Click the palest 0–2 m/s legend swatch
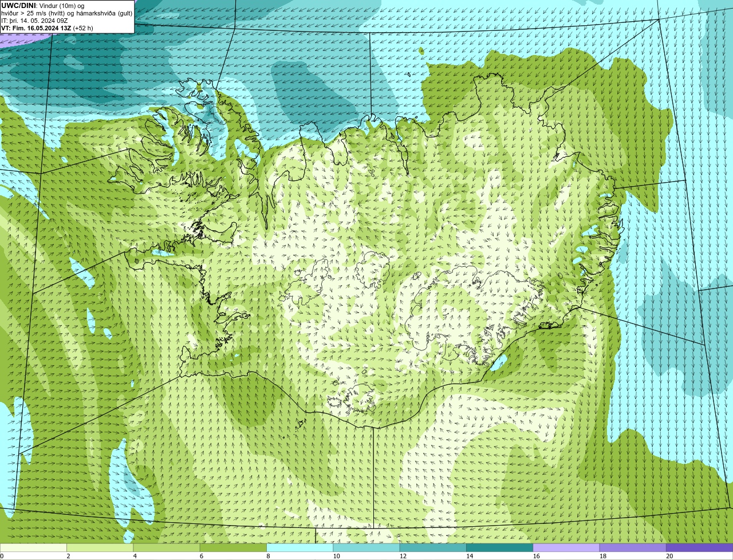733x560 pixels. coord(33,547)
